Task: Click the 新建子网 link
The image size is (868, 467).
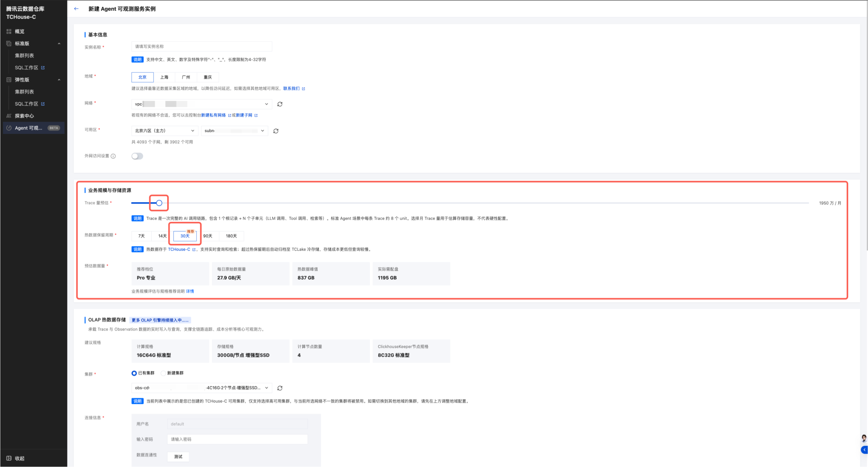Action: [244, 115]
